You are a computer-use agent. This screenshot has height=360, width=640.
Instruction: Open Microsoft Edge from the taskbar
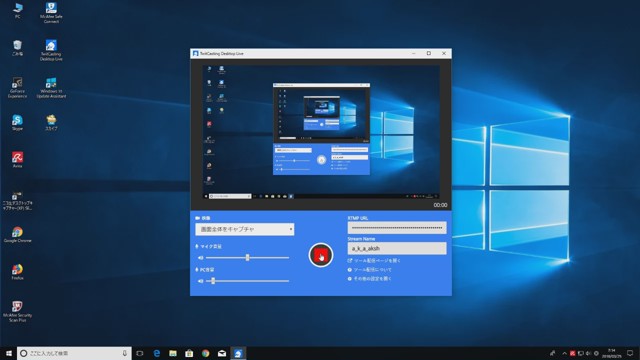156,353
